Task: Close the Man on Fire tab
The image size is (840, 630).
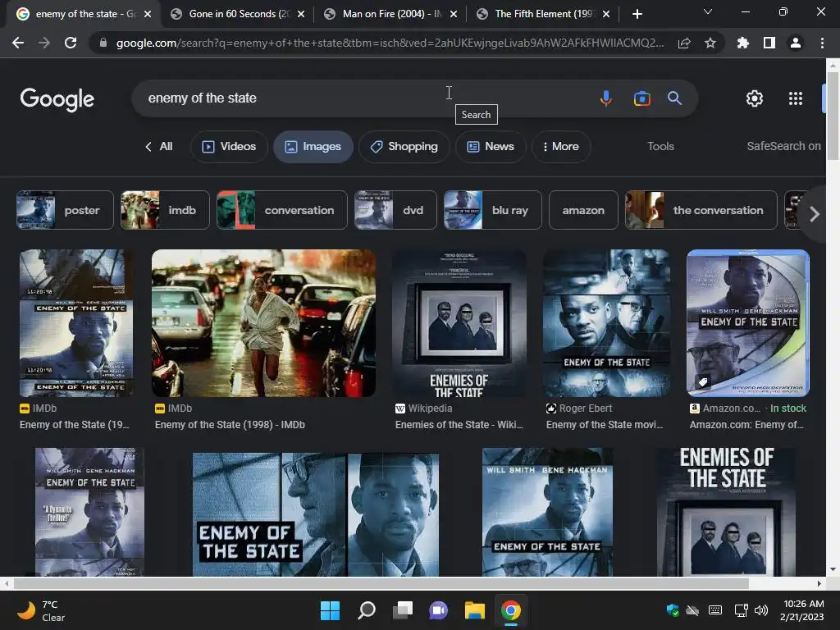Action: pos(454,14)
